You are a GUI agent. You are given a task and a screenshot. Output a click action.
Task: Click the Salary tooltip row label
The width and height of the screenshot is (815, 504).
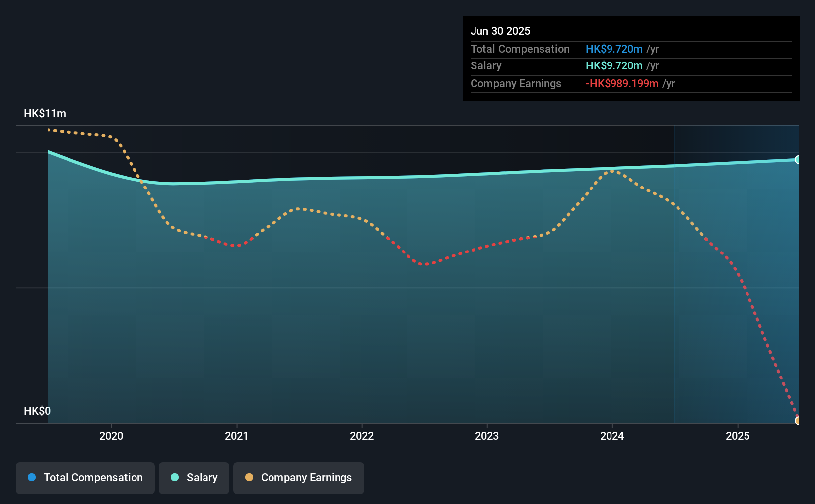tap(486, 65)
